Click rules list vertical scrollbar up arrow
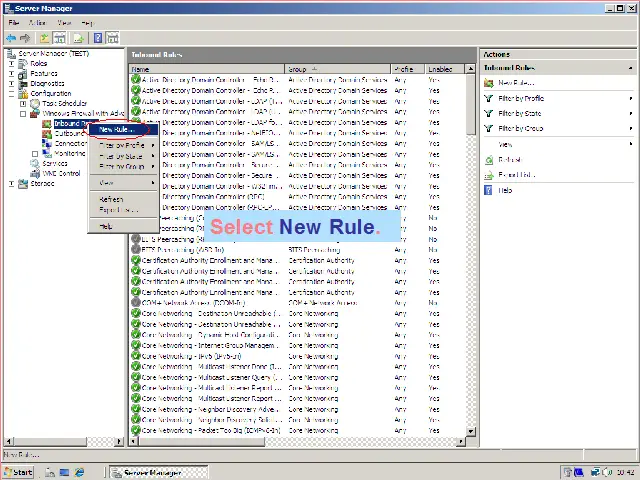The image size is (640, 480). [x=471, y=69]
